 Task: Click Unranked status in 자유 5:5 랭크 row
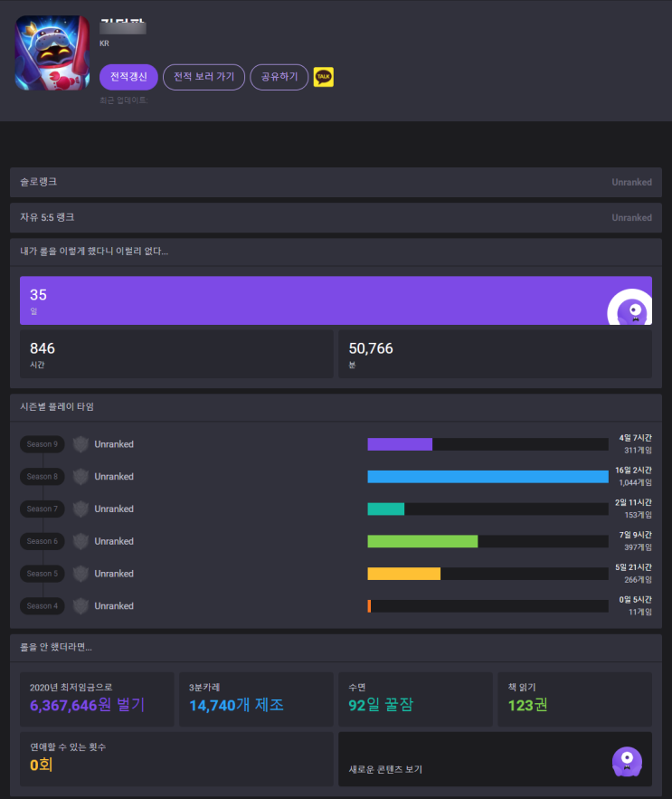click(631, 218)
